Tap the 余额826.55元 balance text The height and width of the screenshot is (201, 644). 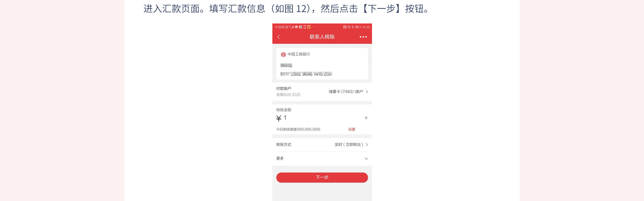pyautogui.click(x=288, y=95)
